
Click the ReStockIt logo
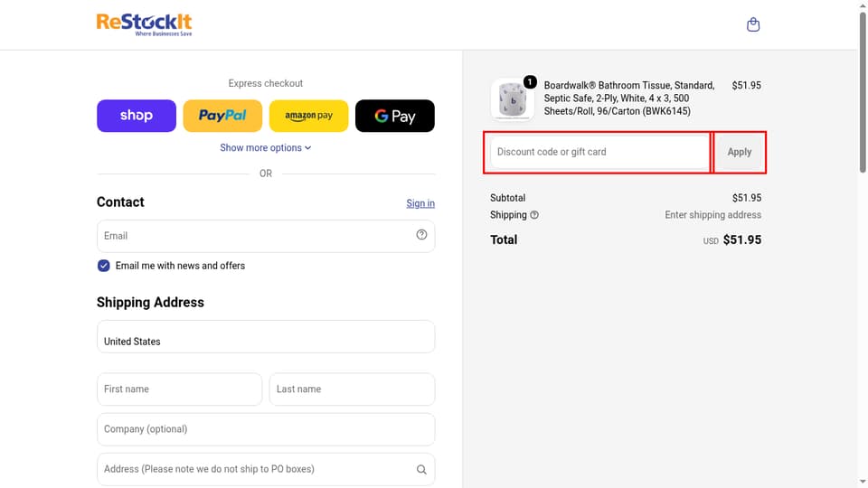[x=144, y=24]
